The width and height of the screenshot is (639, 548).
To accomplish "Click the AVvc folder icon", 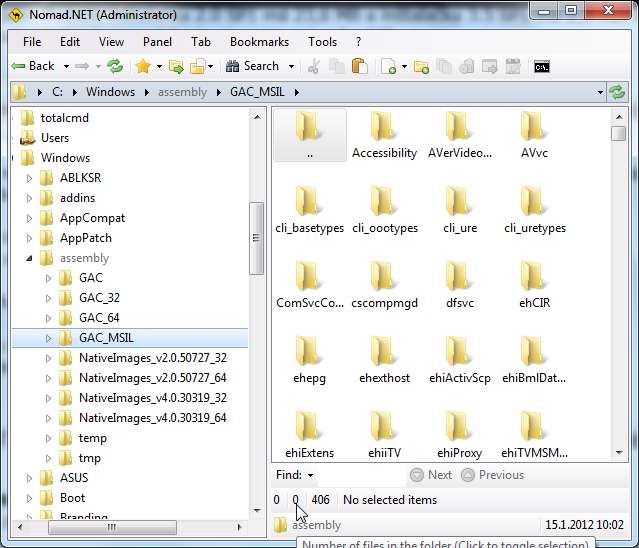I will (533, 127).
